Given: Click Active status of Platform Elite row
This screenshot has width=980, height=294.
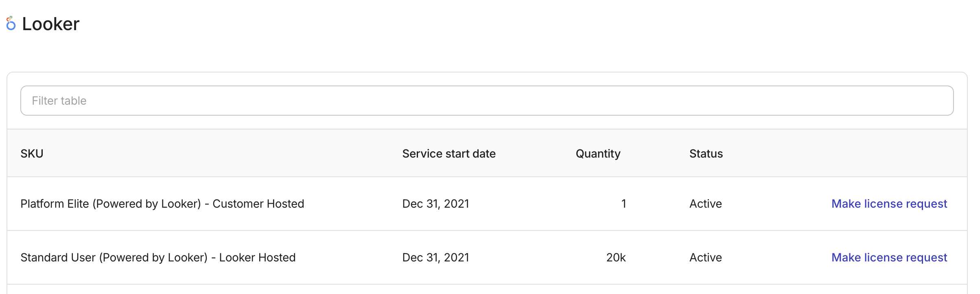Looking at the screenshot, I should coord(705,204).
